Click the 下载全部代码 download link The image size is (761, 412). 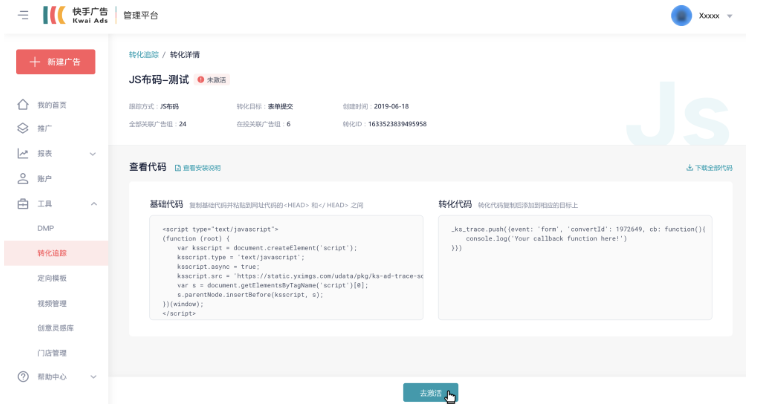pyautogui.click(x=709, y=168)
